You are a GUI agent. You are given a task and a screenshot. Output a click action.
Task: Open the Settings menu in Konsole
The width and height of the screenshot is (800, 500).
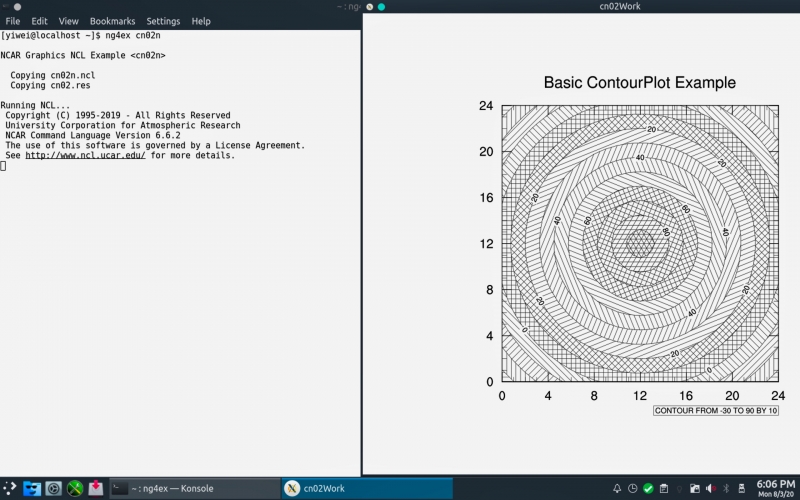[163, 21]
